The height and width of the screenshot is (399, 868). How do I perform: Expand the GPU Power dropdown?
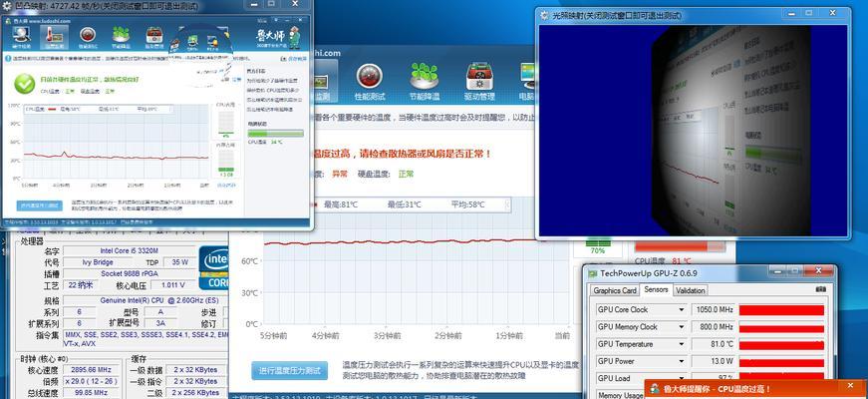tap(682, 361)
